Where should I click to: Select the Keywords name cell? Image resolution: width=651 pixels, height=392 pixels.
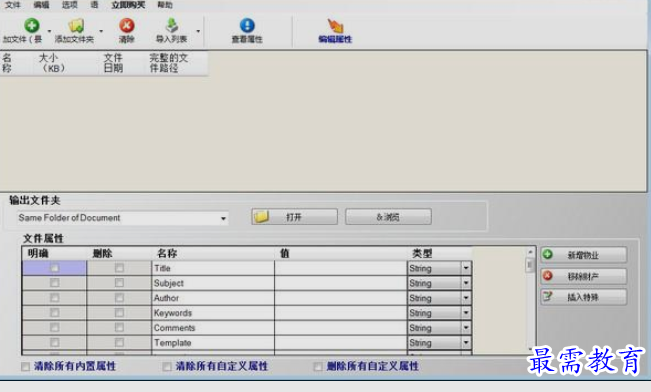coord(213,313)
